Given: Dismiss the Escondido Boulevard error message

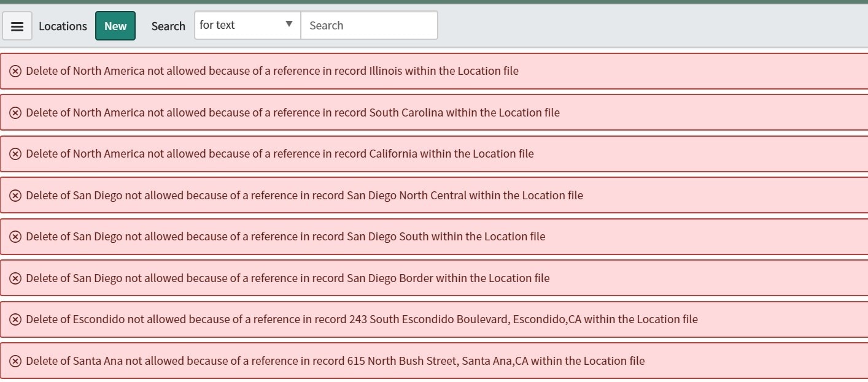Looking at the screenshot, I should 16,319.
